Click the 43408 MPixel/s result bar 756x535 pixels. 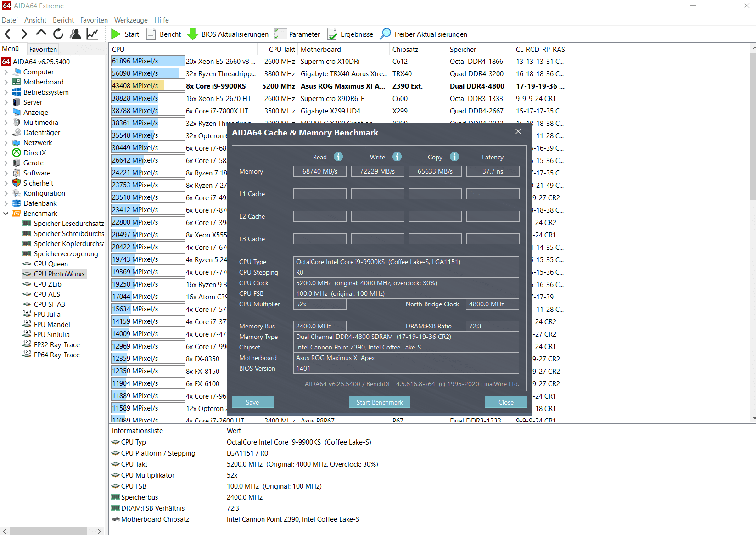(148, 85)
